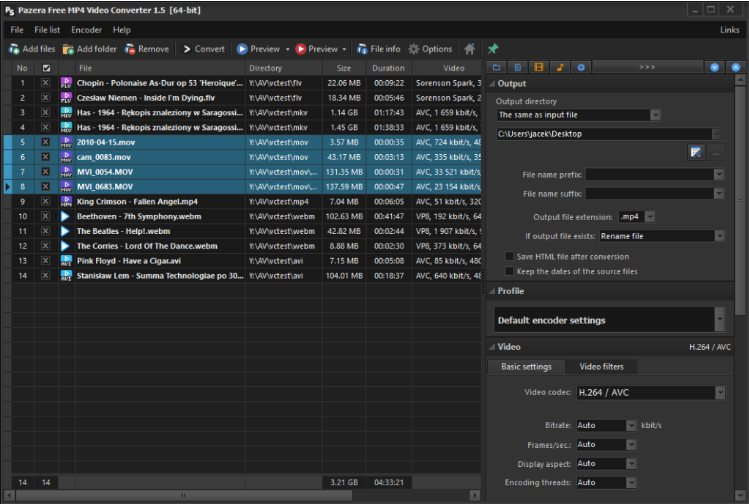Open the File list menu

pyautogui.click(x=47, y=30)
